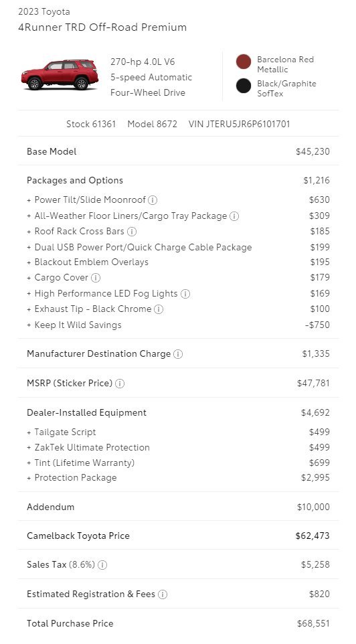
Task: Click info icon next to Exhaust Tip
Action: 159,309
